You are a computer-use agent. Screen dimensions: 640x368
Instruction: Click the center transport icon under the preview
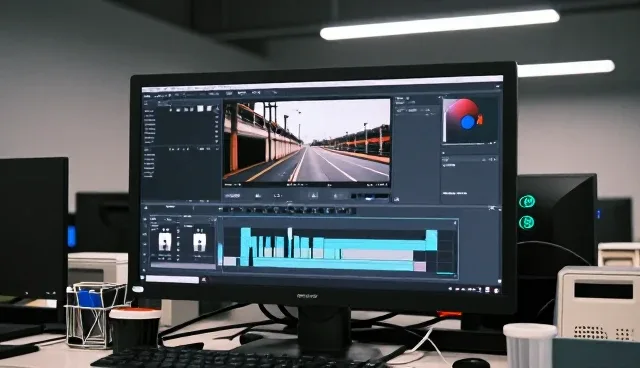pyautogui.click(x=313, y=196)
